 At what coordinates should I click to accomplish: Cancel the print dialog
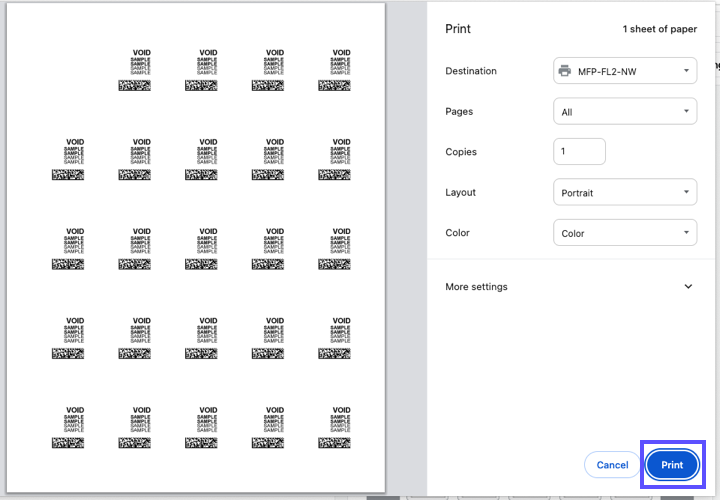pyautogui.click(x=612, y=465)
